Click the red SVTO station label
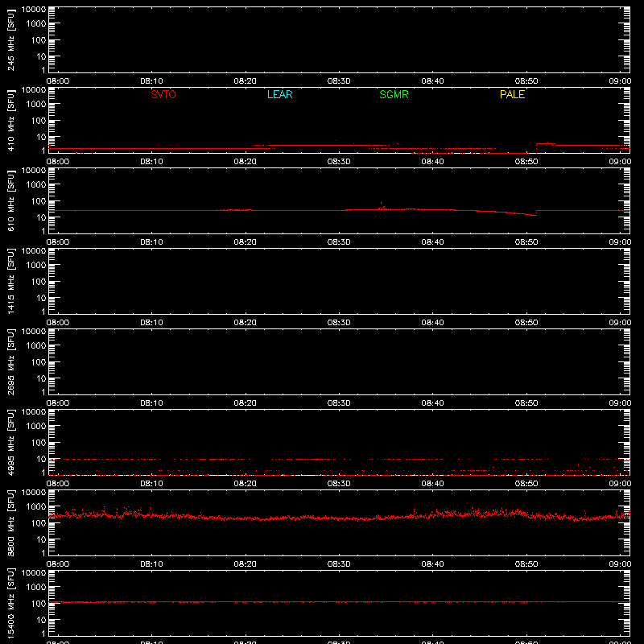This screenshot has height=644, width=644. tap(163, 94)
